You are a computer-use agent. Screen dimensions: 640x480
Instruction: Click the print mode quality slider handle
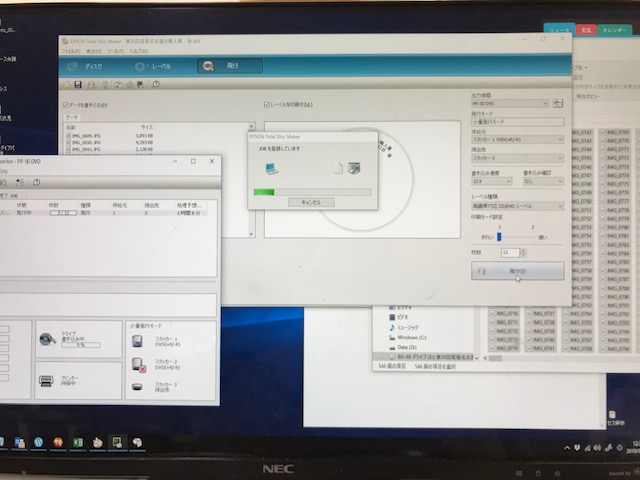pos(499,237)
